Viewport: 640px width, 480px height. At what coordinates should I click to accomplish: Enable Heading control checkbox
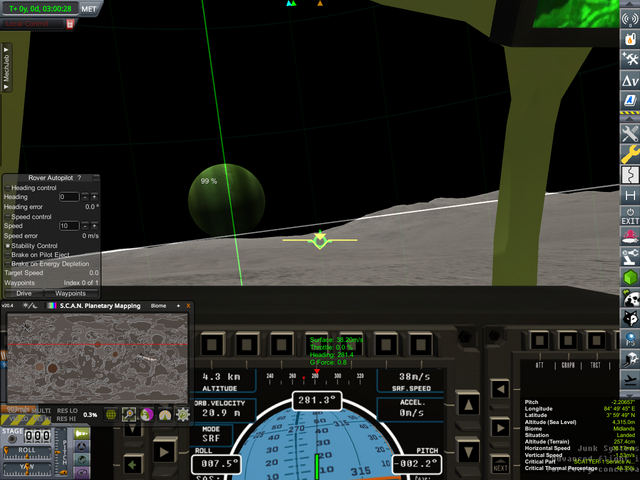click(x=7, y=188)
